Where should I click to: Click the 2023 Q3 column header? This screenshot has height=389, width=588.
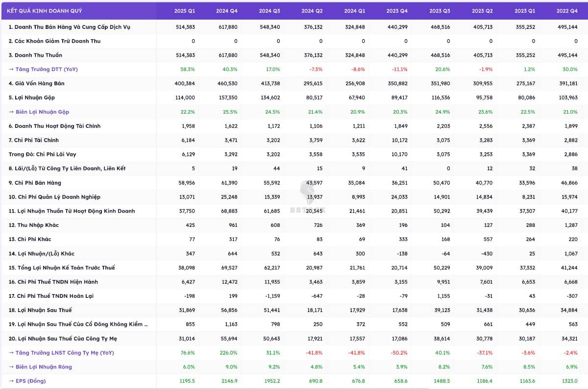[x=440, y=11]
